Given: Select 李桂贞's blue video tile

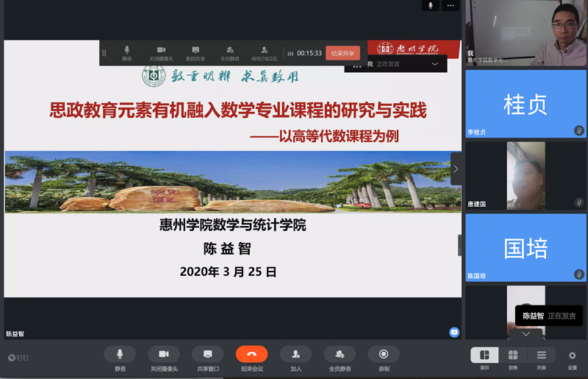Looking at the screenshot, I should click(x=526, y=103).
